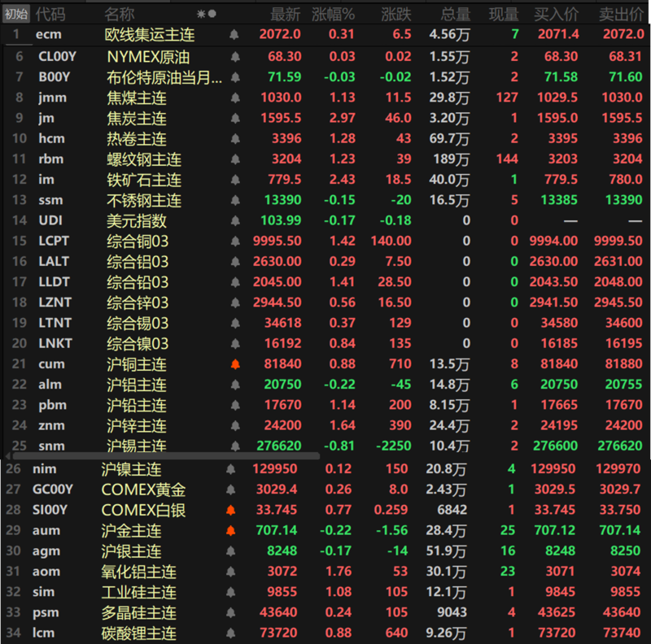Sort by the 卖出价 column header
This screenshot has height=644, width=651.
pos(621,15)
